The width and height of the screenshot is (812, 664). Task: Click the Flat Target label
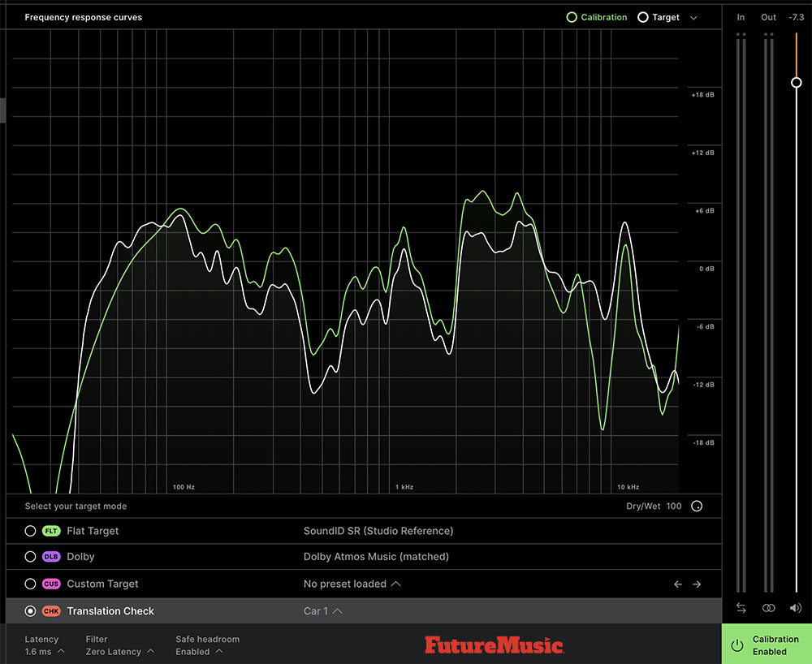coord(93,531)
